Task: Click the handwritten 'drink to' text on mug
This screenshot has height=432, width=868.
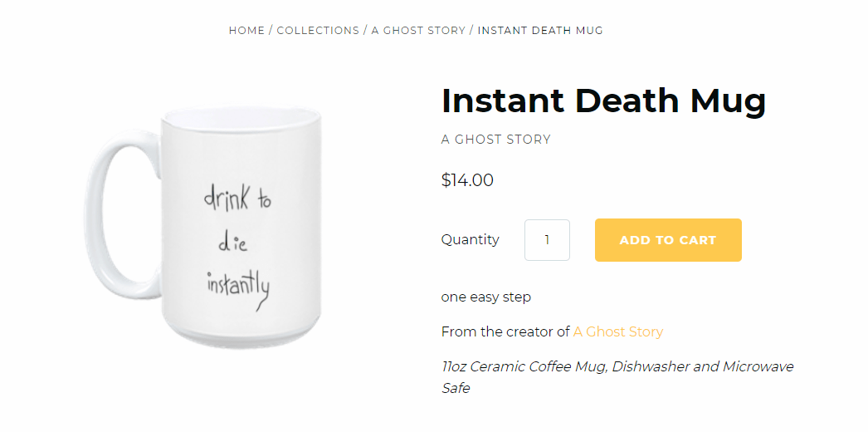Action: [237, 198]
